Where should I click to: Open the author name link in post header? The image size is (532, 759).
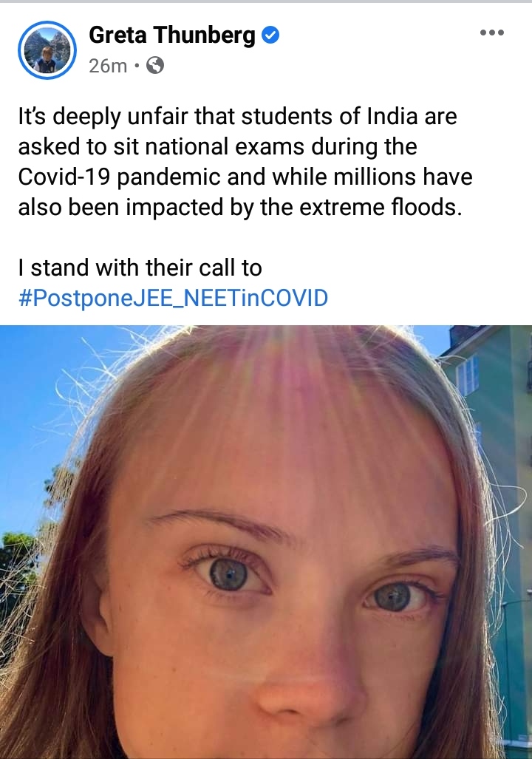[171, 35]
